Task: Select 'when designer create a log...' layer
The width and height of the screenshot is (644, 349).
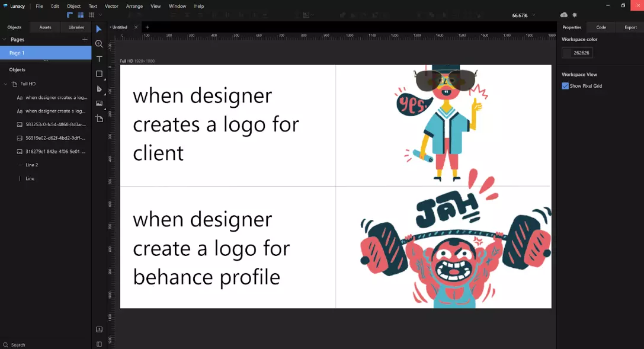Action: [46, 111]
